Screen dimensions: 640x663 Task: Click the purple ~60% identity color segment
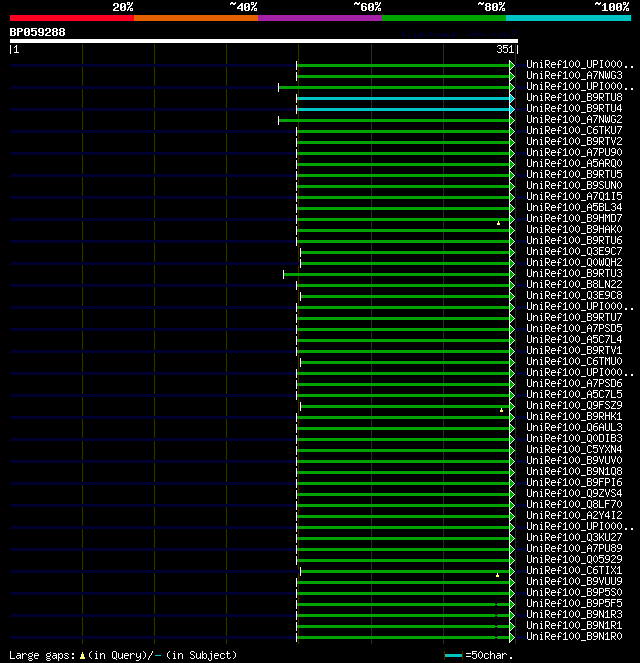320,18
